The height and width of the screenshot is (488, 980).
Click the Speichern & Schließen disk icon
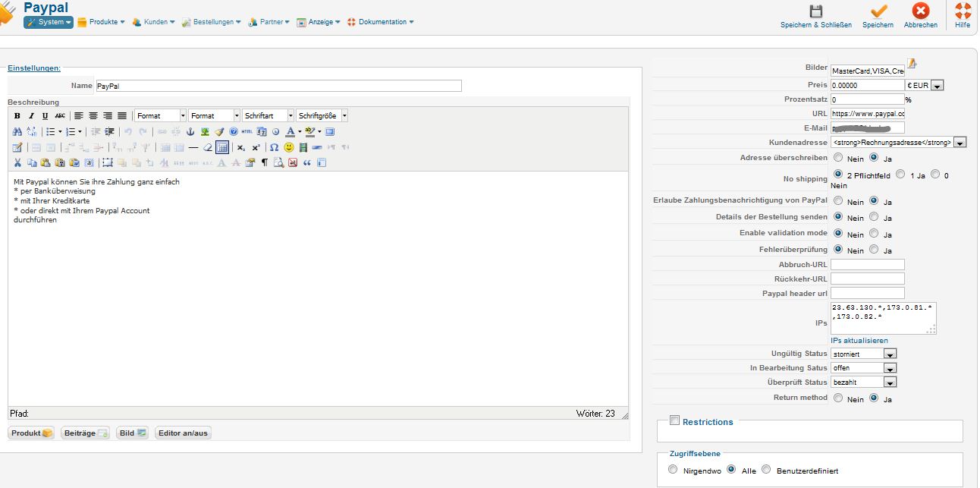[816, 11]
